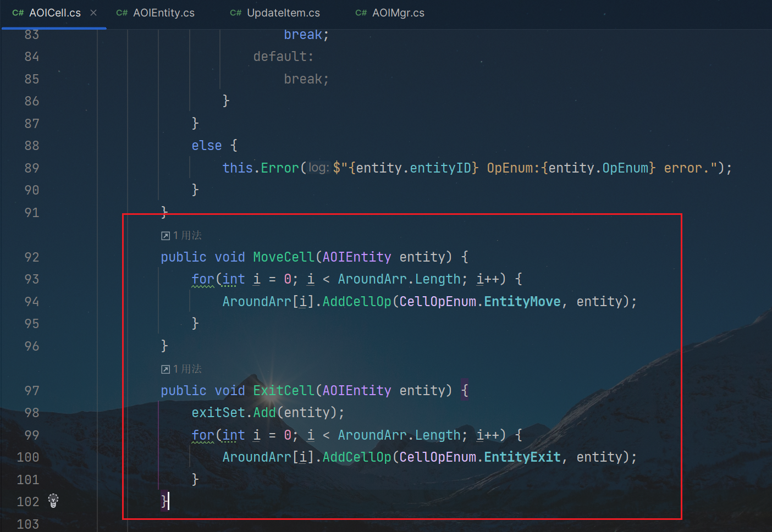The width and height of the screenshot is (772, 532).
Task: Click AddCellOp on line 94
Action: click(357, 301)
